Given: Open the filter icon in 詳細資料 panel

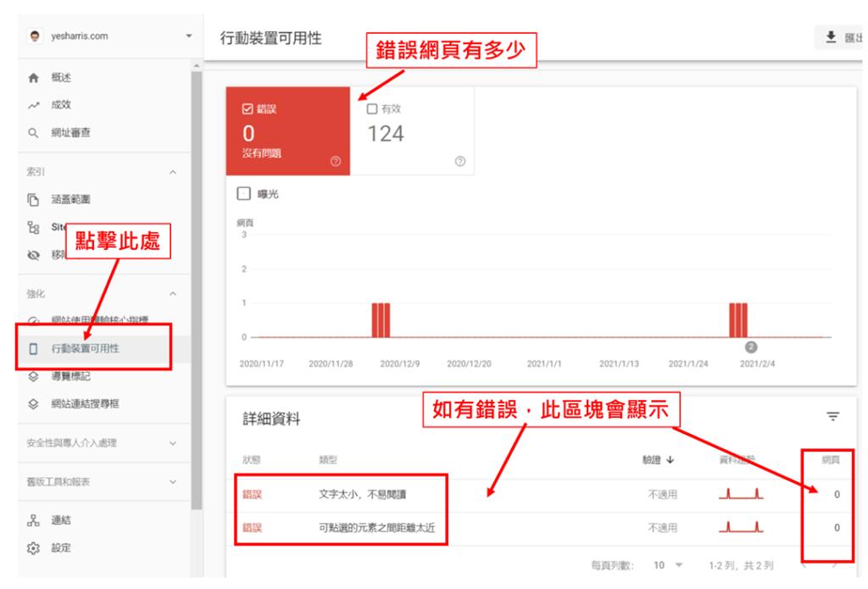Looking at the screenshot, I should (x=832, y=416).
